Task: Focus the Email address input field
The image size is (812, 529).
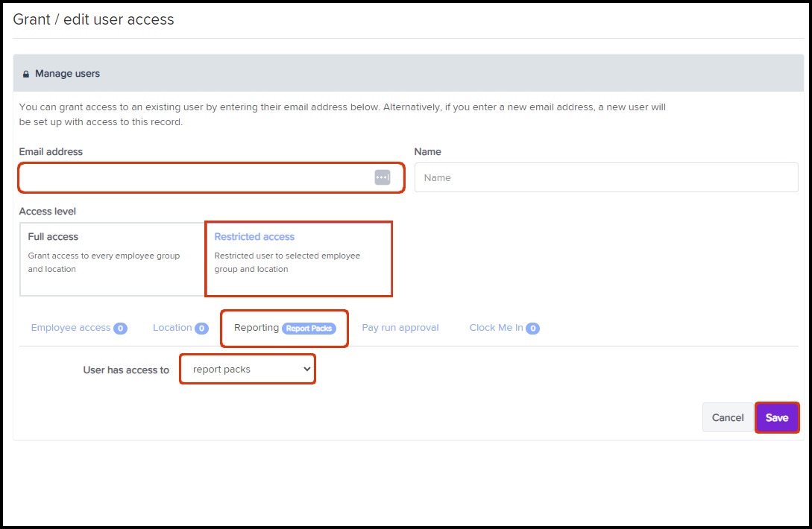Action: (x=194, y=178)
